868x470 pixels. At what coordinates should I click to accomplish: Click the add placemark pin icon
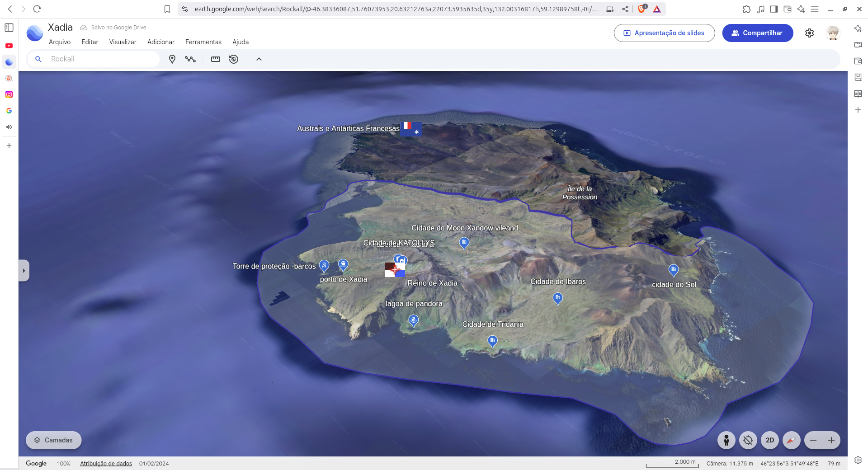172,59
